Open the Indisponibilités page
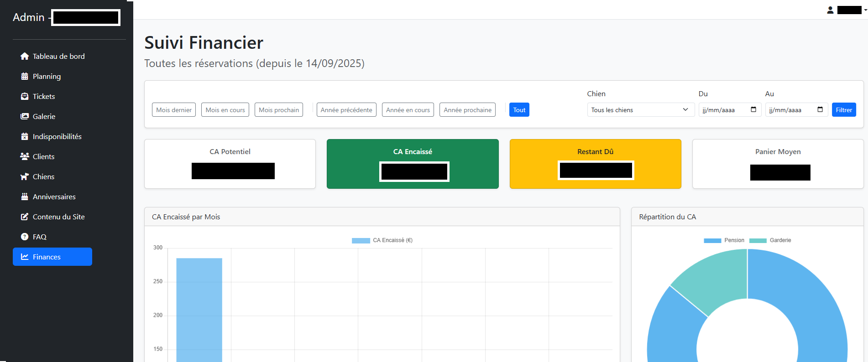This screenshot has height=362, width=868. pyautogui.click(x=52, y=136)
